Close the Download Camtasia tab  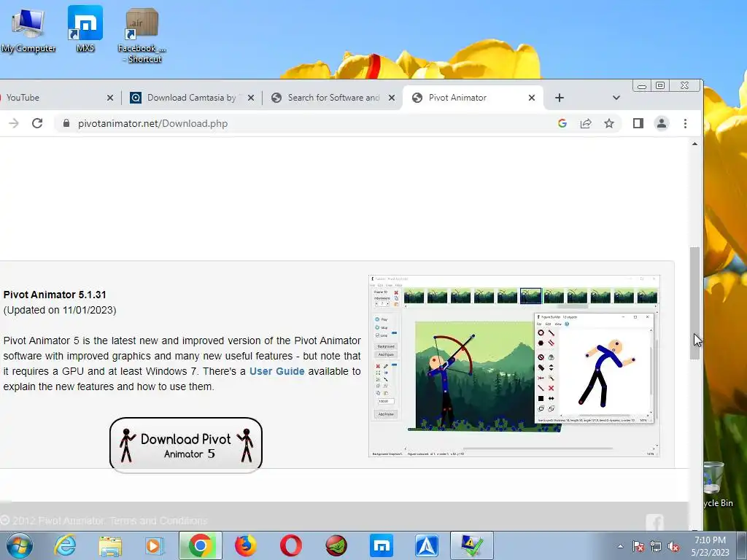251,98
